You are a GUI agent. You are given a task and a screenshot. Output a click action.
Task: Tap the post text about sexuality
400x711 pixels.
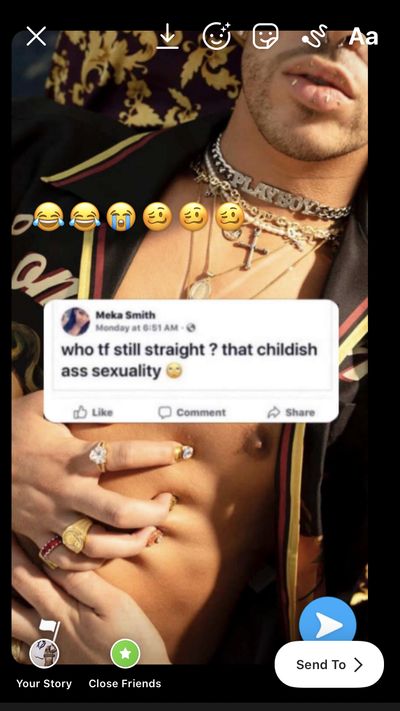point(189,360)
